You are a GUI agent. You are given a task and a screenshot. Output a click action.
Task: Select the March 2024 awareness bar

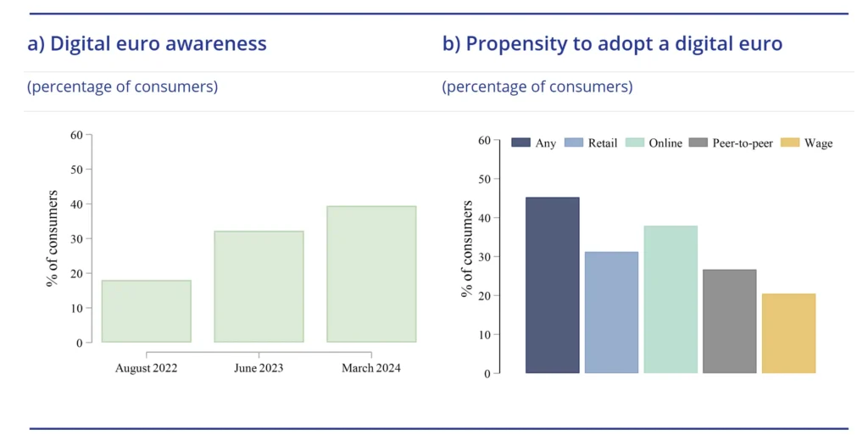coord(371,274)
